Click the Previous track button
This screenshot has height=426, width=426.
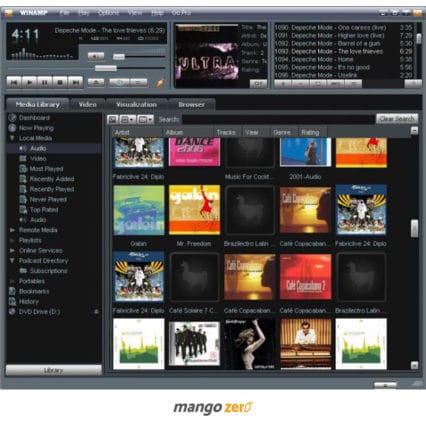(14, 82)
